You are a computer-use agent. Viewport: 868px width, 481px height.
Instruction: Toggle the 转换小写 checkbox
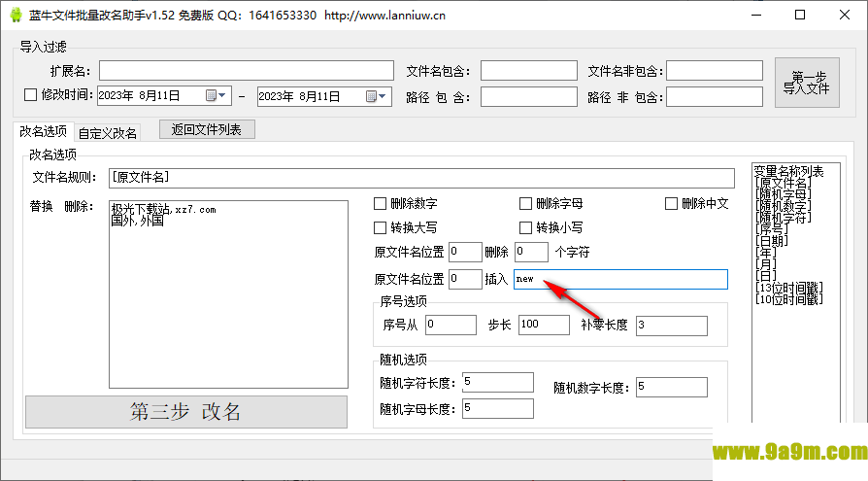(x=525, y=227)
